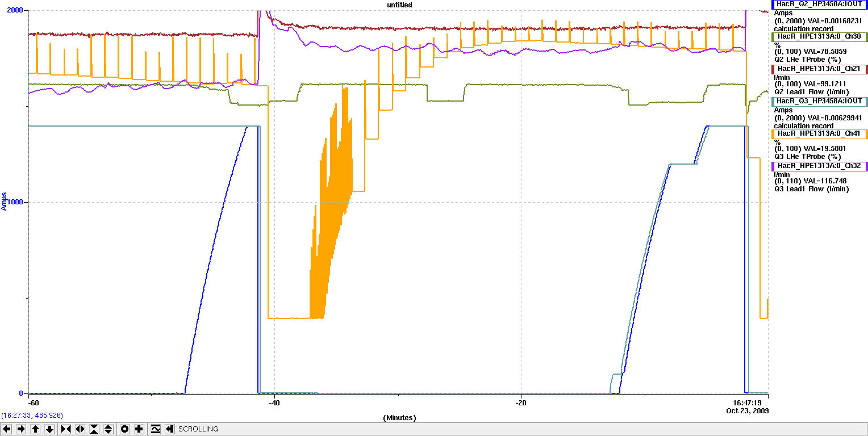This screenshot has height=436, width=868.
Task: Select the HacR_HPE1313A:0_Ch41 legend entry
Action: point(819,133)
